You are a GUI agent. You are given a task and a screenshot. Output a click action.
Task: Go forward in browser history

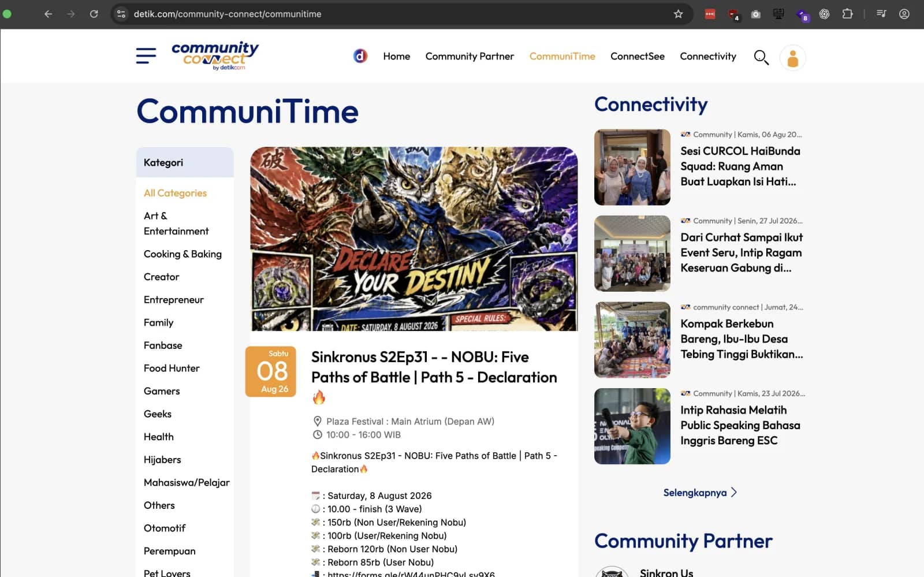(x=71, y=14)
